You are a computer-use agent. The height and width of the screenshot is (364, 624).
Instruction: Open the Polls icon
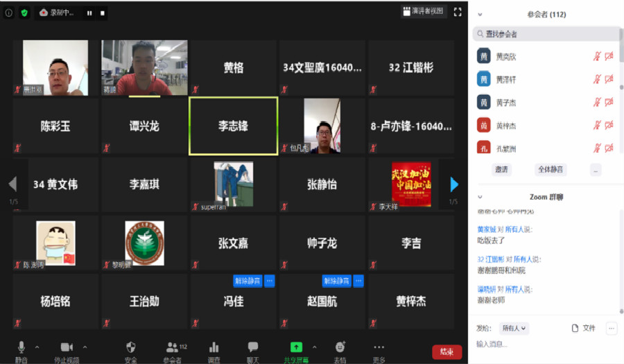coord(214,347)
